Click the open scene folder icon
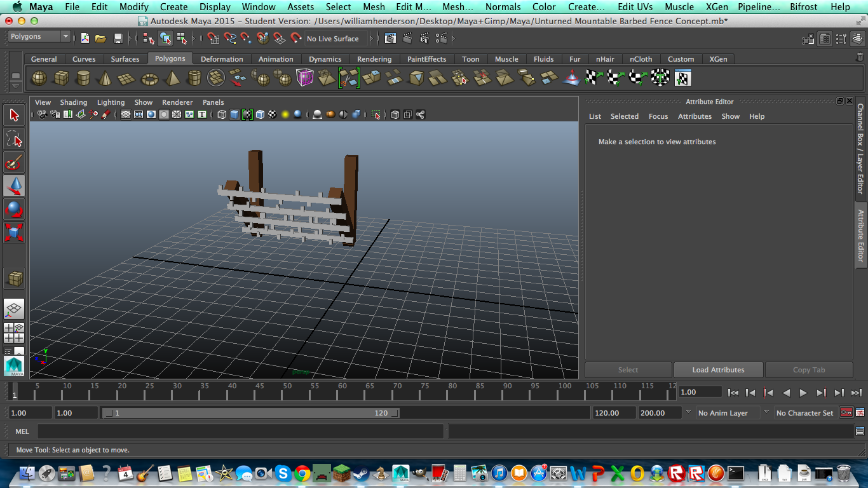 pyautogui.click(x=100, y=39)
